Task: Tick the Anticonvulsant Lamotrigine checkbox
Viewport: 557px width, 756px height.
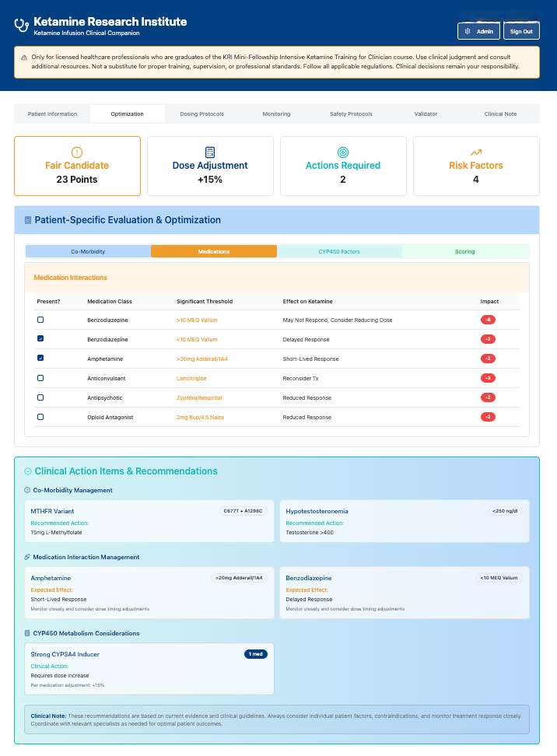Action: 40,378
